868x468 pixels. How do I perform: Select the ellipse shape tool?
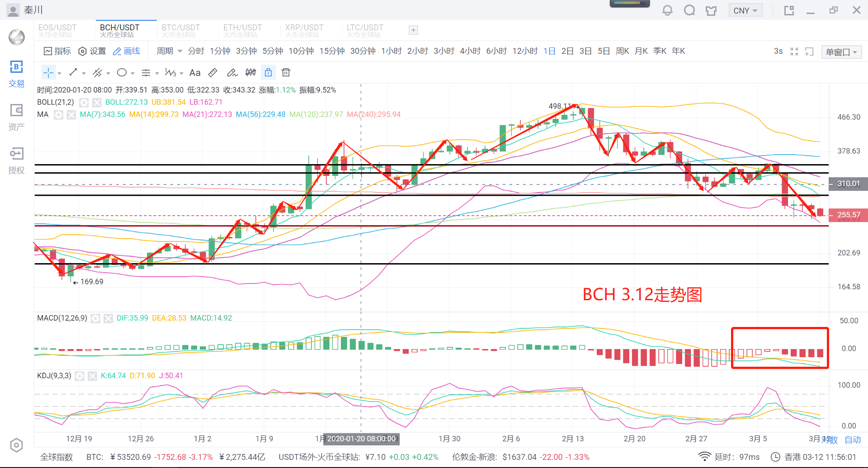click(122, 72)
